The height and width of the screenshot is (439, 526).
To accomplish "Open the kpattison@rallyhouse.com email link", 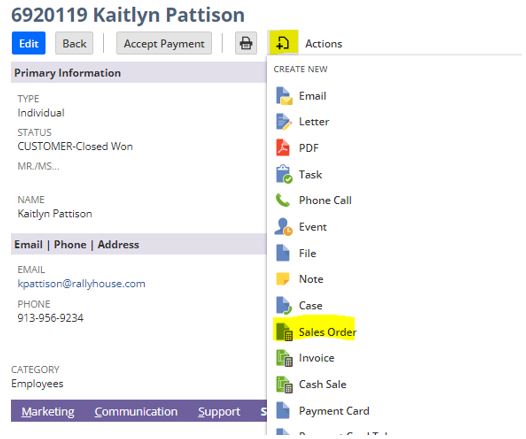I will click(82, 284).
